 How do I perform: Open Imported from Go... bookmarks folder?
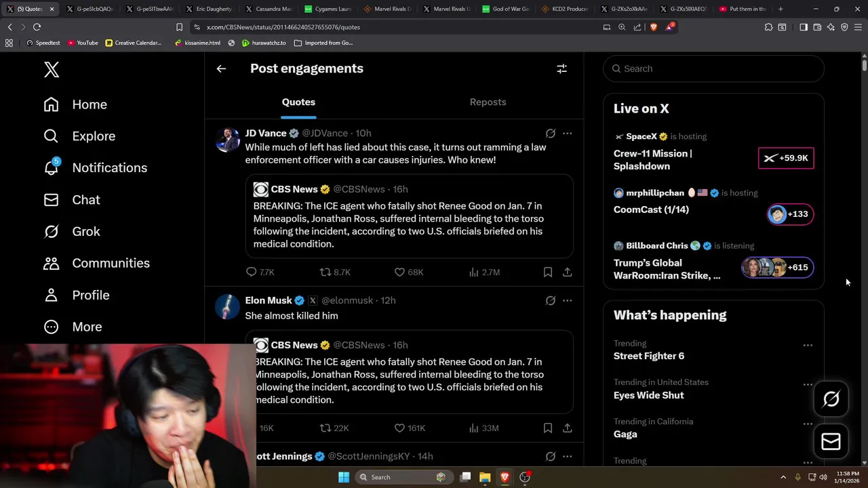pos(323,43)
